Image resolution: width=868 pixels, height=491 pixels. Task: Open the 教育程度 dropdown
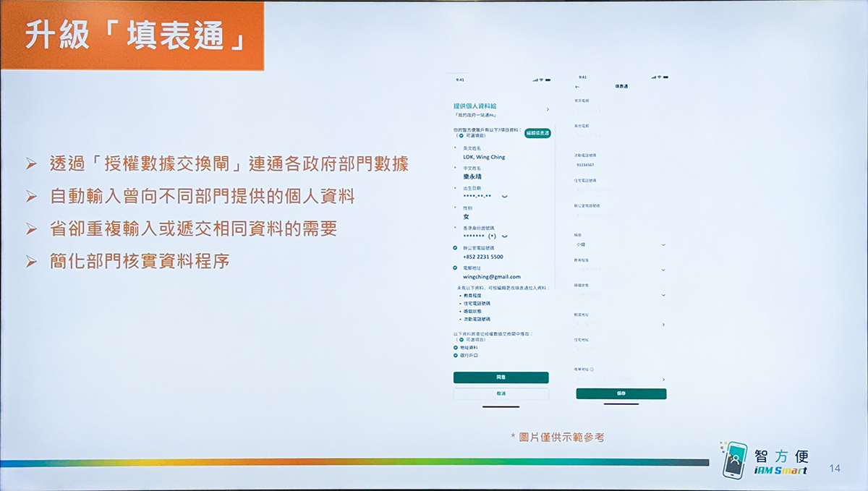coord(663,268)
